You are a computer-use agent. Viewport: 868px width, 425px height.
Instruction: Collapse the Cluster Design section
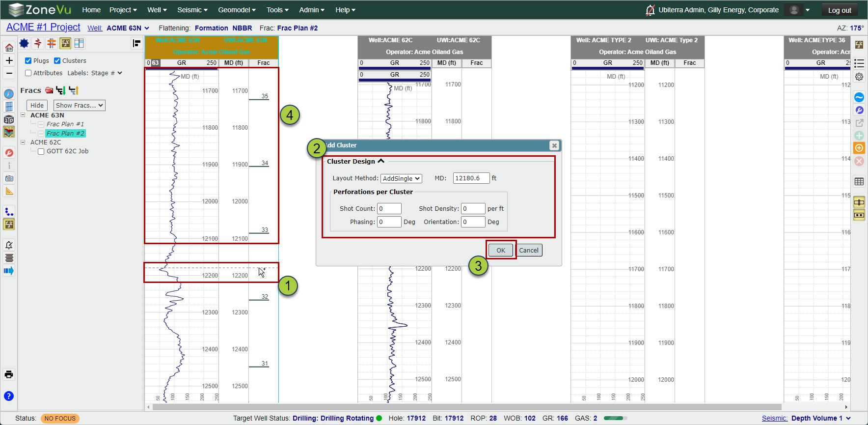[381, 161]
